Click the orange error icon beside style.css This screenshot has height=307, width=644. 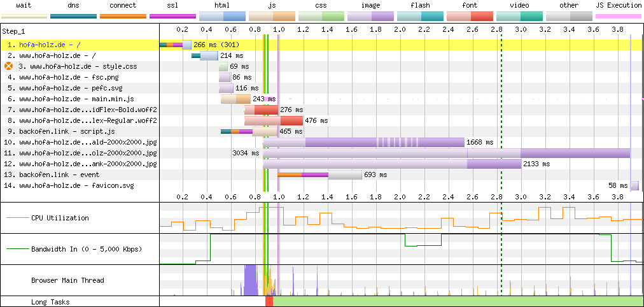pos(8,67)
